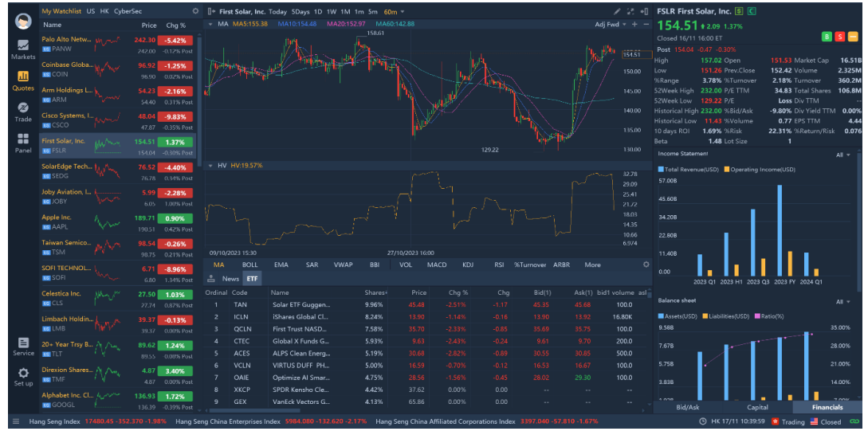Zoom out chart with minus icon
The height and width of the screenshot is (435, 868).
[x=646, y=24]
